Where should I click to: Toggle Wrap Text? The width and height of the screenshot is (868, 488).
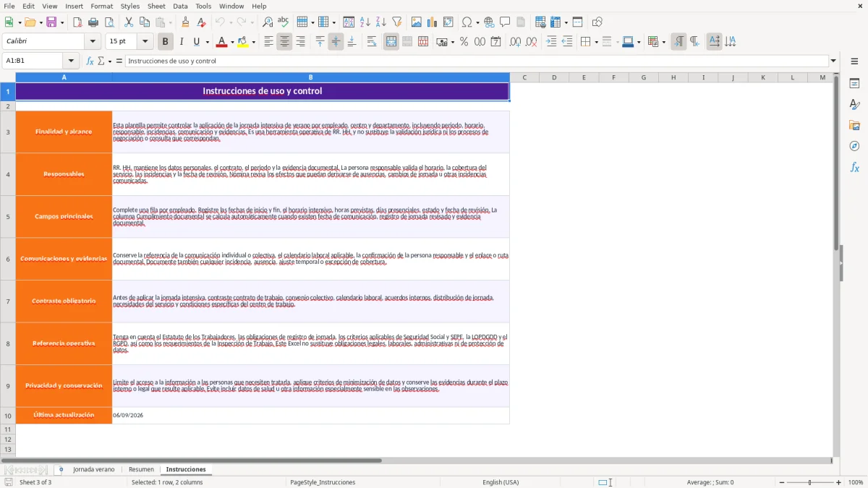point(372,42)
